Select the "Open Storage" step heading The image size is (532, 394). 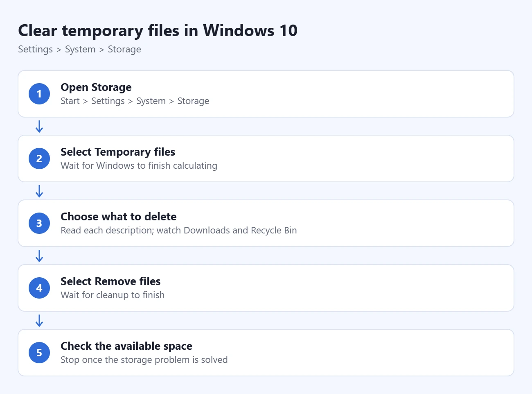[x=96, y=87]
